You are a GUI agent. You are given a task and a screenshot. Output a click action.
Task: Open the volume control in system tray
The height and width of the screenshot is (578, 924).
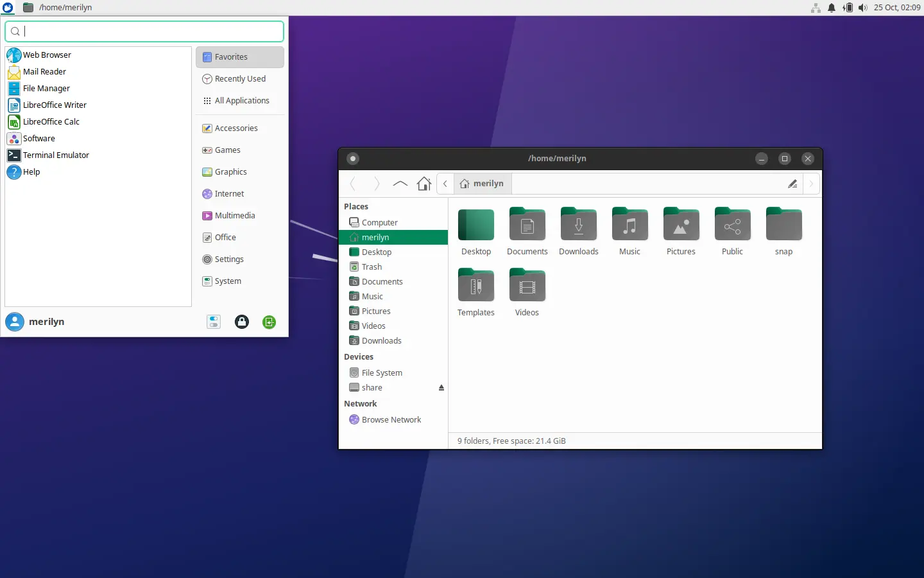863,8
